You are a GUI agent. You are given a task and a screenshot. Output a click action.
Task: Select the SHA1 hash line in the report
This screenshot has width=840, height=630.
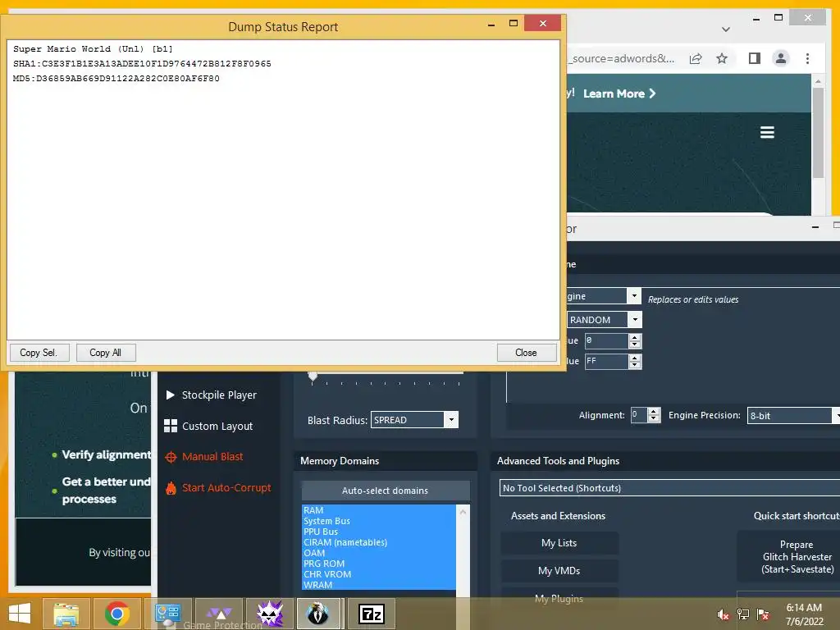click(x=142, y=64)
